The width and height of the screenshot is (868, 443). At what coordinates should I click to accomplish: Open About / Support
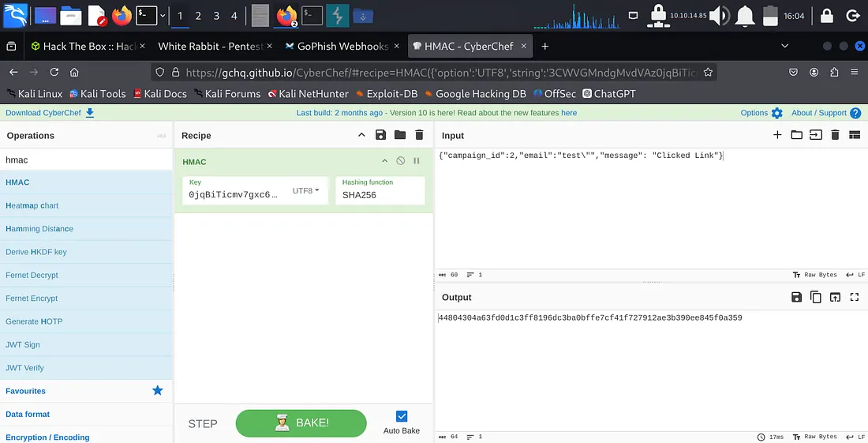(826, 112)
